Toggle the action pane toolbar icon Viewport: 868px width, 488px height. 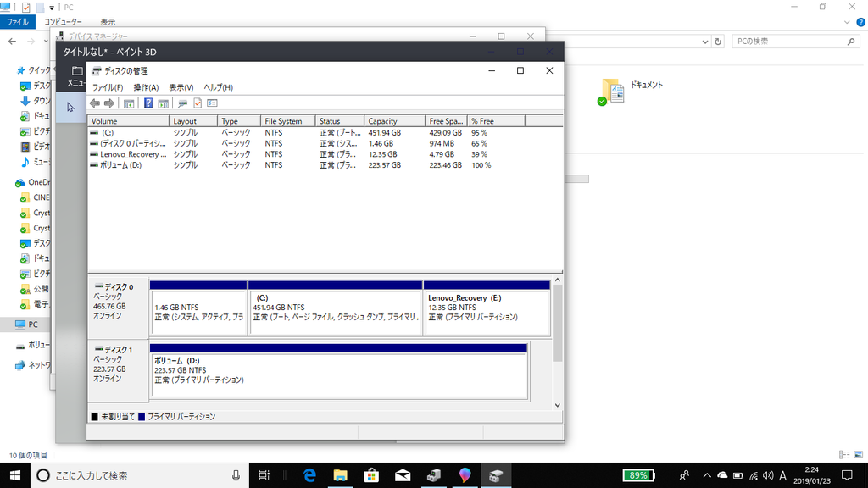coord(164,103)
